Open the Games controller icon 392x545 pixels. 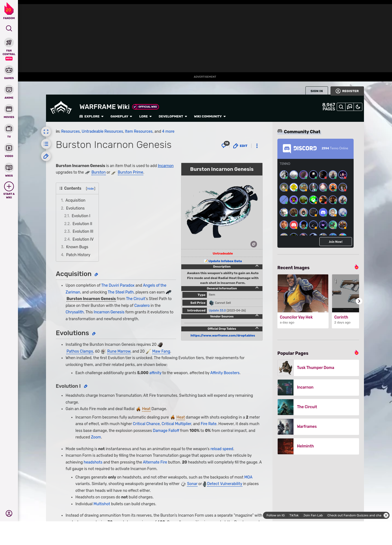[9, 70]
